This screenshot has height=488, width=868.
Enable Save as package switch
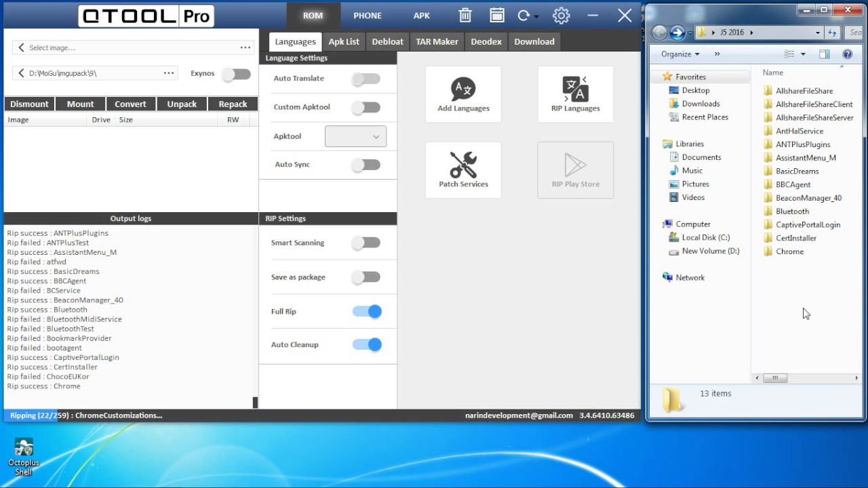[x=366, y=277]
